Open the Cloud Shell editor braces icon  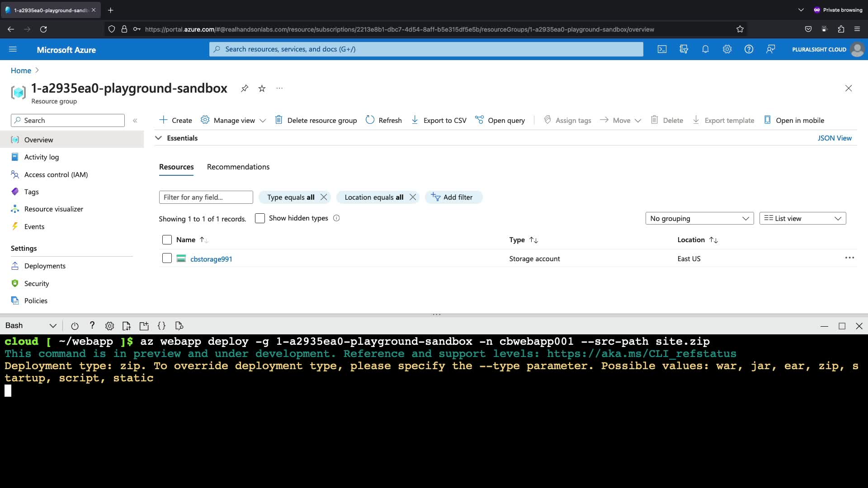tap(161, 326)
